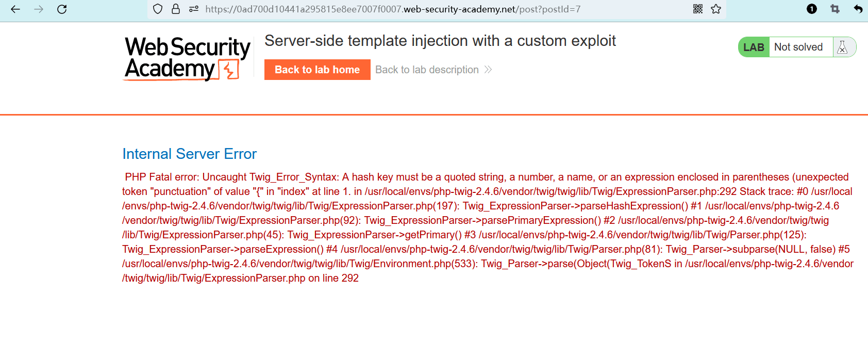The image size is (868, 342).
Task: Click the double chevron after lab description
Action: click(488, 70)
